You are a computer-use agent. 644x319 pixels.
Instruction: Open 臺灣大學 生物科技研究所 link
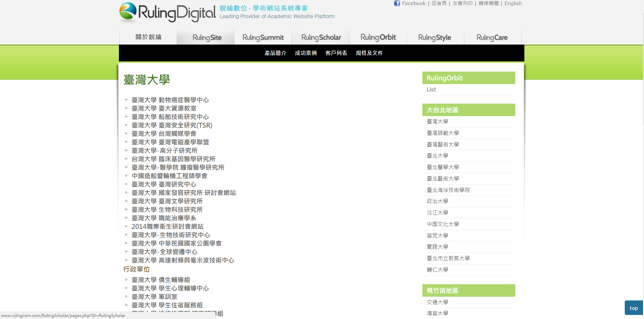point(167,210)
